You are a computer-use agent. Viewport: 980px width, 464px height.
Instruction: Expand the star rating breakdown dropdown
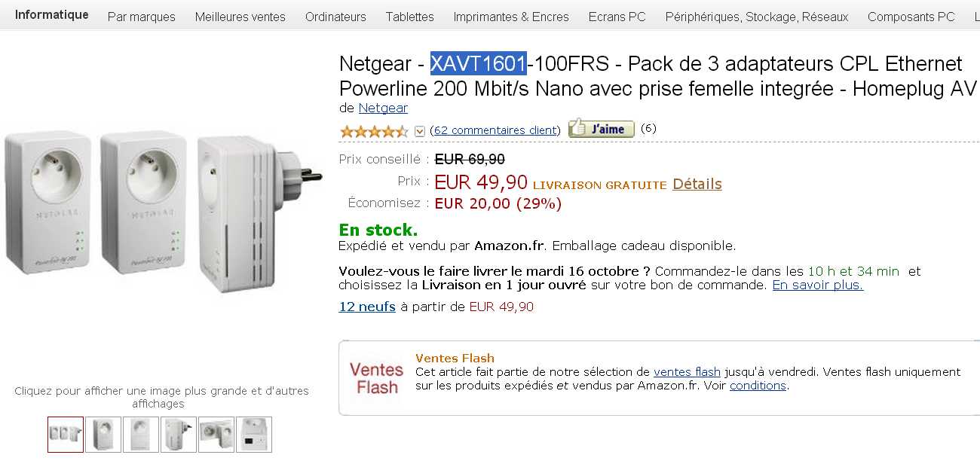[420, 130]
